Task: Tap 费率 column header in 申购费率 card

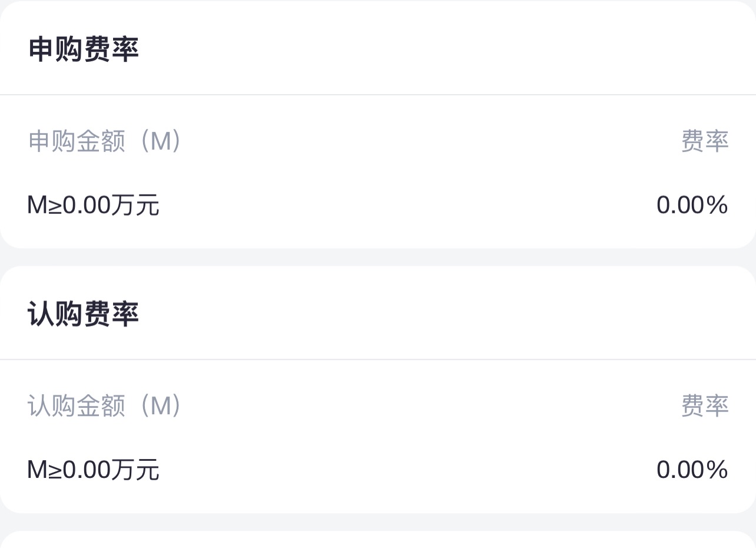Action: (x=705, y=141)
